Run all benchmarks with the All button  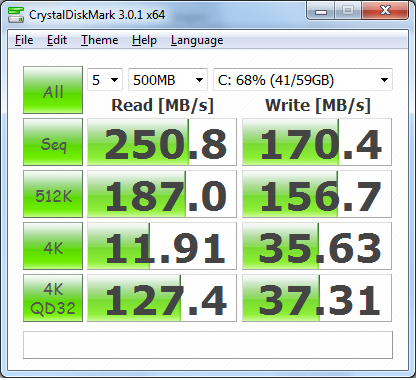(x=53, y=90)
